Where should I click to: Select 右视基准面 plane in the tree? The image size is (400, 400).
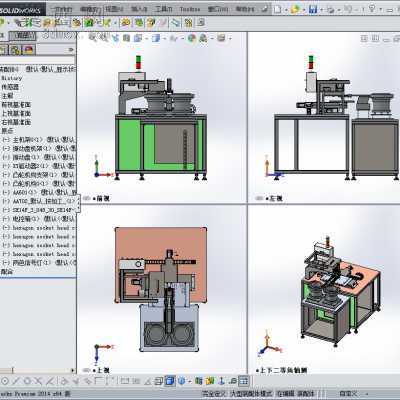(16, 122)
